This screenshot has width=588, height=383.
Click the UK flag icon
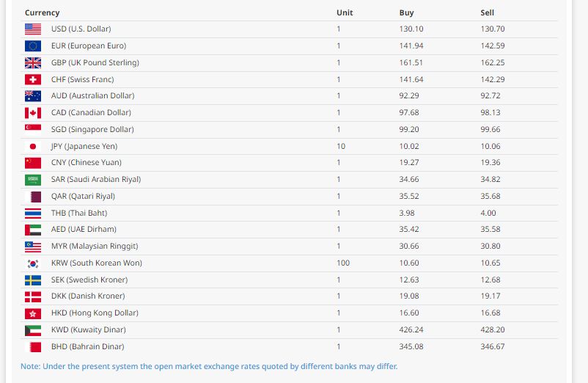(x=33, y=63)
